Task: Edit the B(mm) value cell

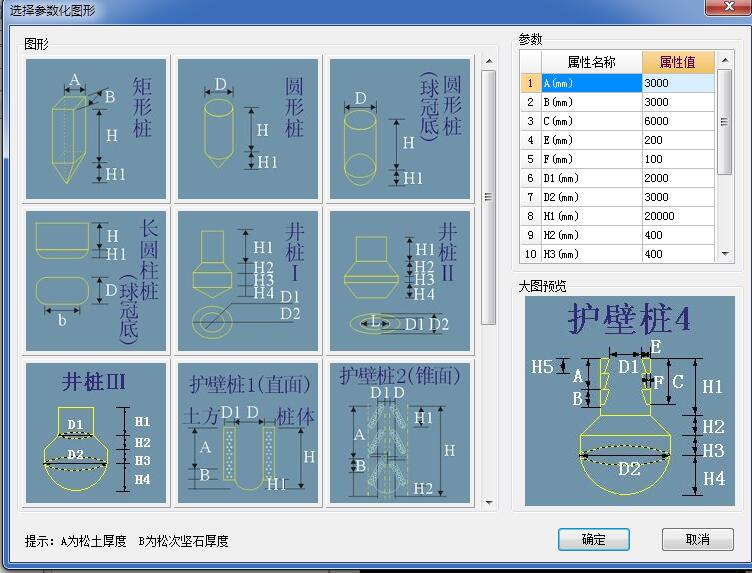Action: point(678,102)
